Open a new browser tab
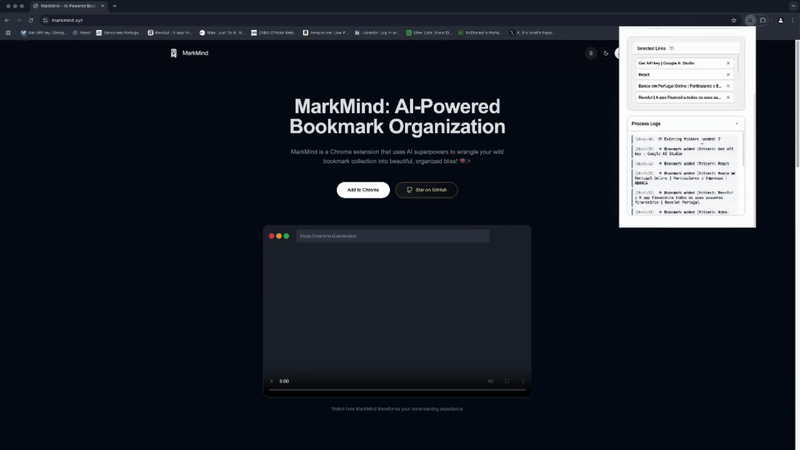This screenshot has width=800, height=450. tap(115, 6)
